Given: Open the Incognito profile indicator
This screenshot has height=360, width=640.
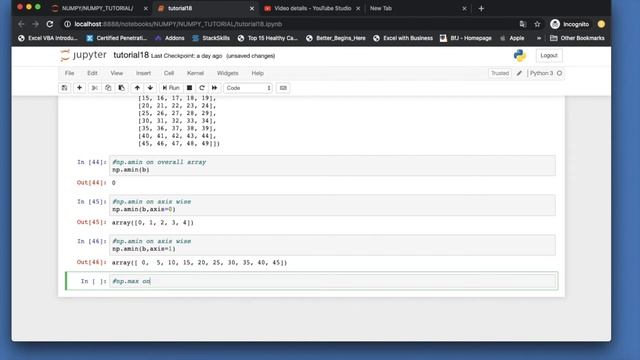Looking at the screenshot, I should 570,24.
